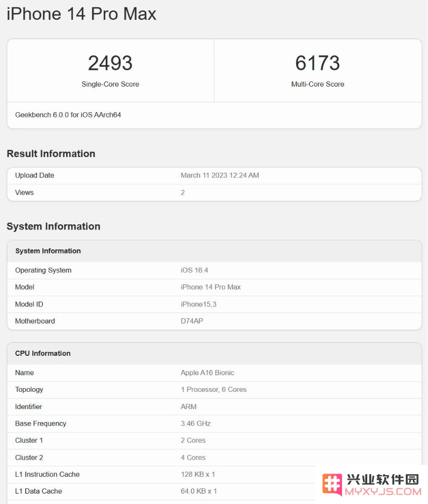This screenshot has height=504, width=428.
Task: Select the topology value "1 Processor, 6 Cores"
Action: tap(214, 390)
